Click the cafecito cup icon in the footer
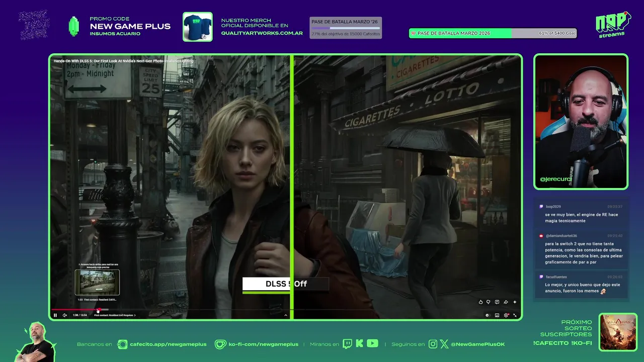 click(122, 344)
